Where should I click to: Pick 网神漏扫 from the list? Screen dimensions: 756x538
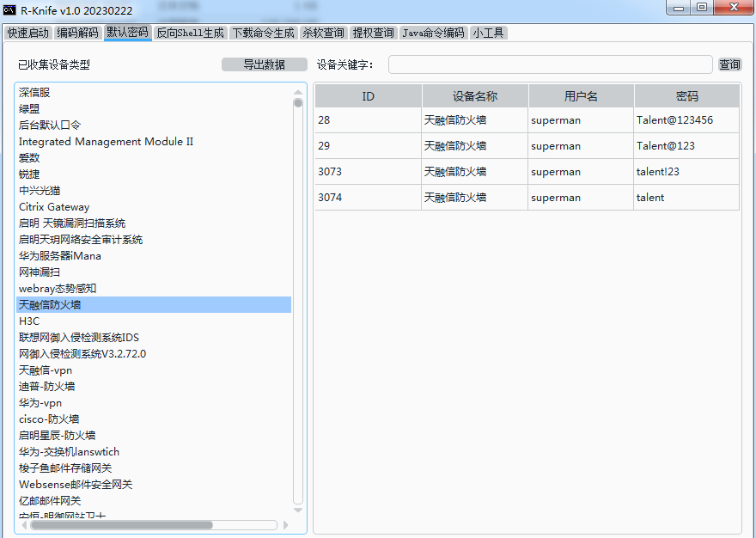point(153,272)
